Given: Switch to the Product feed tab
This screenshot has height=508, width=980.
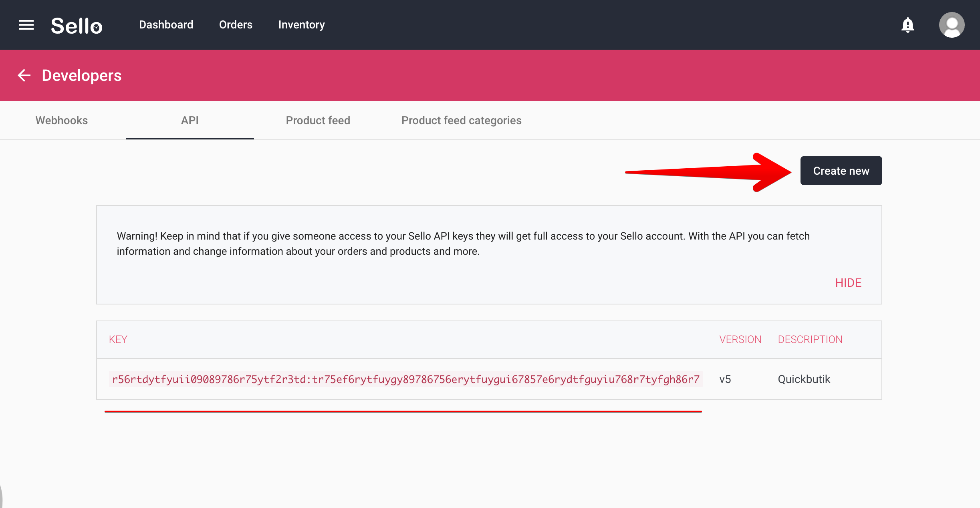Looking at the screenshot, I should pyautogui.click(x=318, y=120).
